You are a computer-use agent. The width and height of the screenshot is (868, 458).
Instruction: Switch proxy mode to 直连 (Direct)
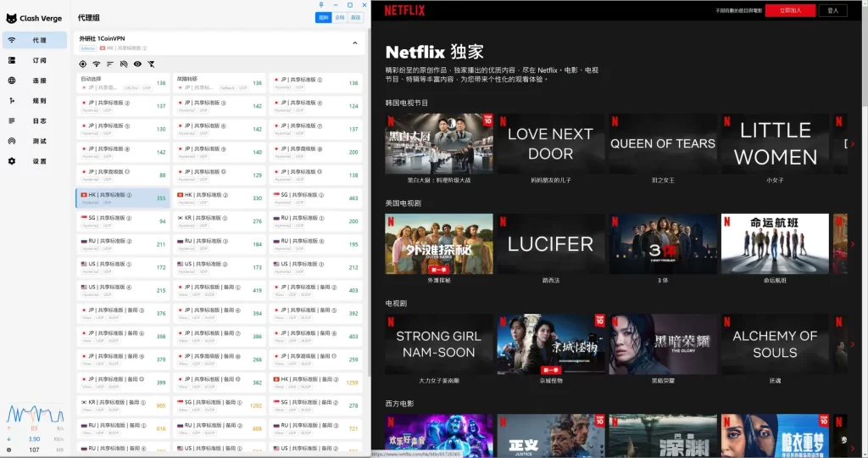355,17
